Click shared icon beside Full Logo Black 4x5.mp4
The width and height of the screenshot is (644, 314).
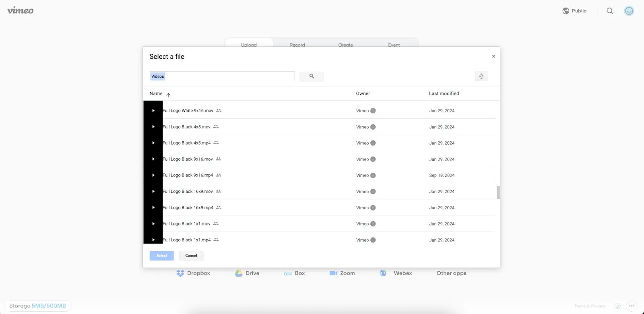[216, 143]
